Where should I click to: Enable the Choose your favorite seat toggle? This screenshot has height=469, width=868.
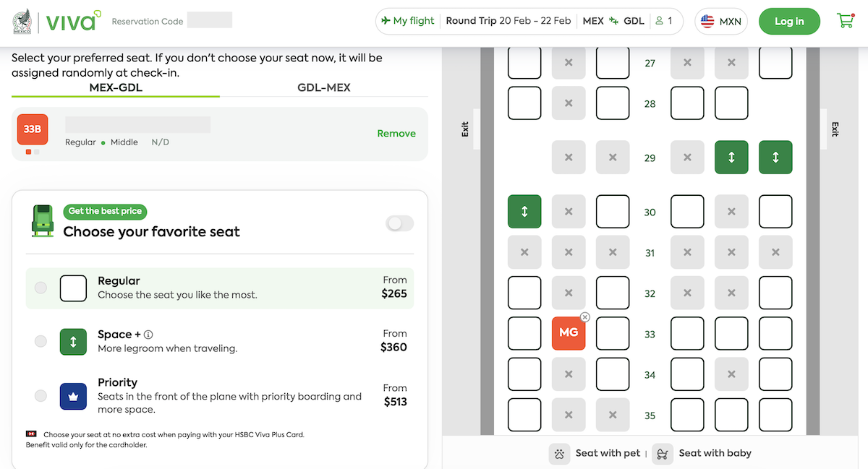tap(399, 224)
